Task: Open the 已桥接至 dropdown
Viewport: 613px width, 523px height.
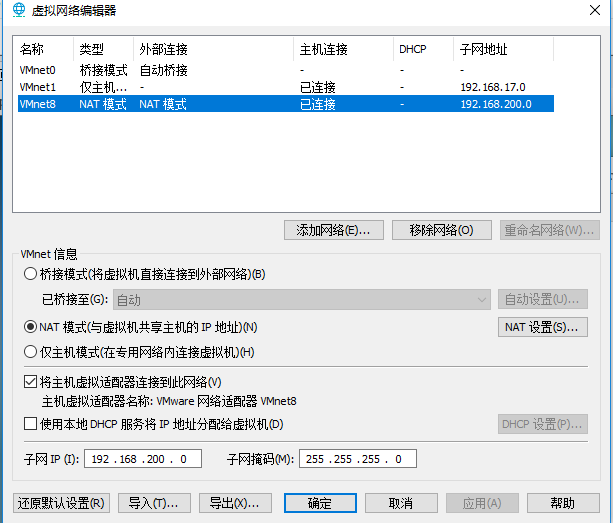Action: 302,300
